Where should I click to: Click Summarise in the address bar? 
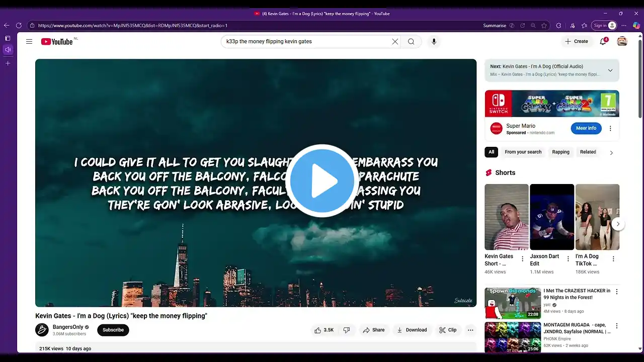click(495, 26)
